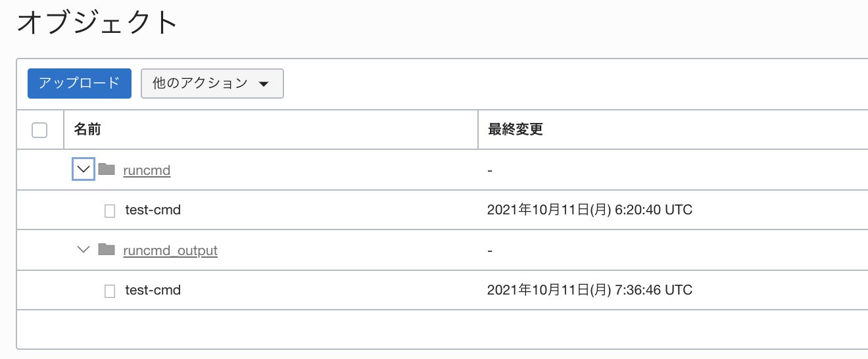868x359 pixels.
Task: Click the オブジェクト page heading
Action: [x=97, y=23]
